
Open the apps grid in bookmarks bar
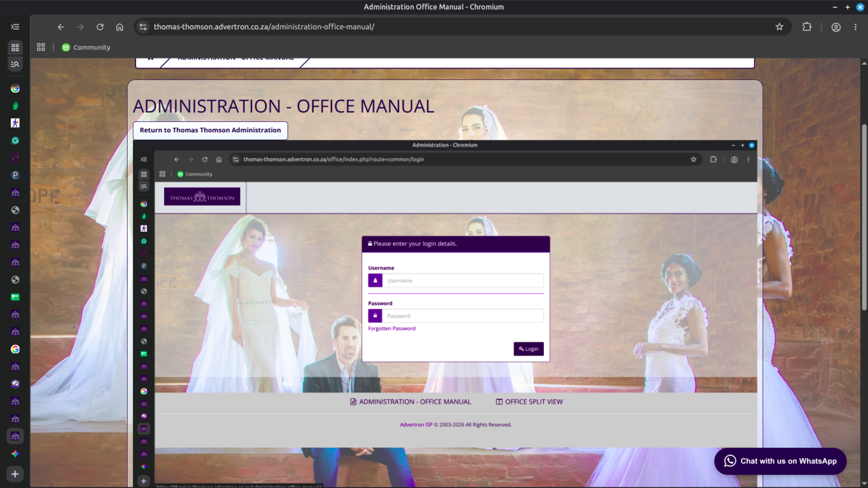tap(41, 47)
